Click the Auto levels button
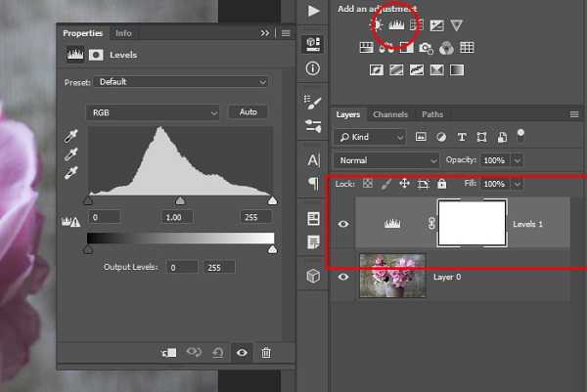This screenshot has width=587, height=392. coord(248,112)
